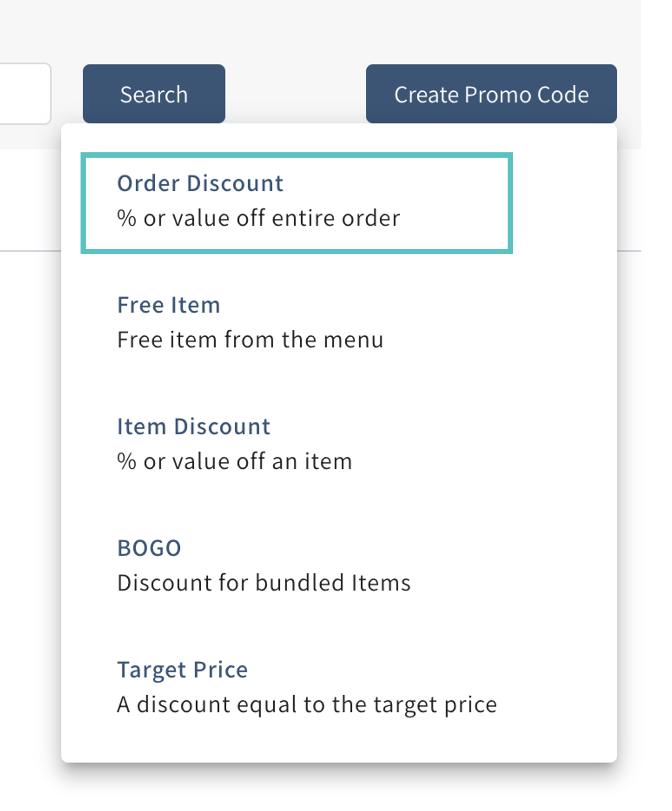Pick the Item Discount heading
The image size is (672, 811).
194,427
